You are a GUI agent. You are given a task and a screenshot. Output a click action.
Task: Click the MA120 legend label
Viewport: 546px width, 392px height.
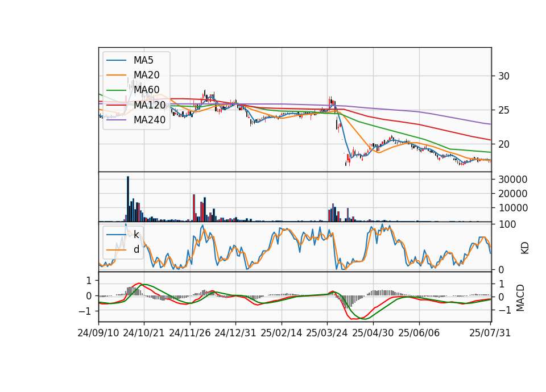tap(150, 105)
